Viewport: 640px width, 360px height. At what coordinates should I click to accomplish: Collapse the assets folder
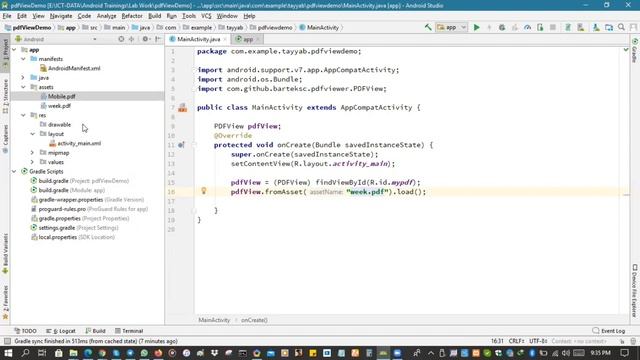tap(23, 87)
